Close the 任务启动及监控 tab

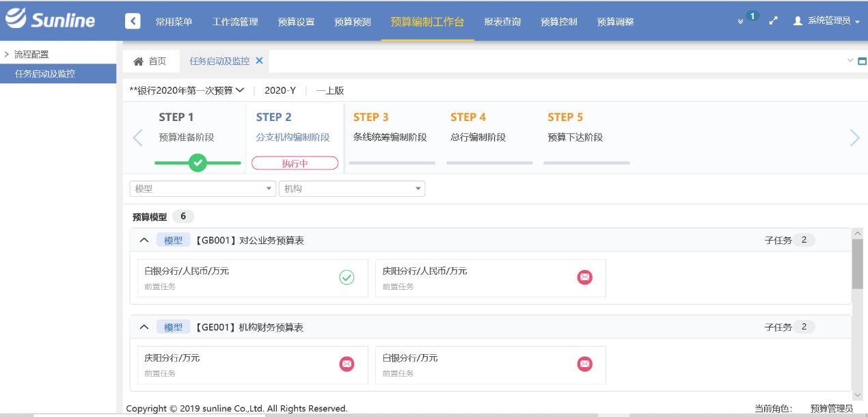coord(259,61)
